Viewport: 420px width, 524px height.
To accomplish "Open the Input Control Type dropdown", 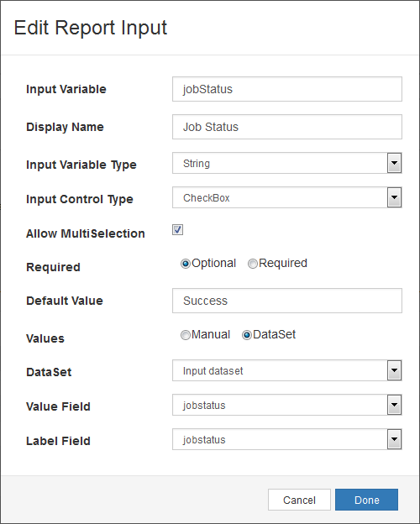I will [287, 197].
